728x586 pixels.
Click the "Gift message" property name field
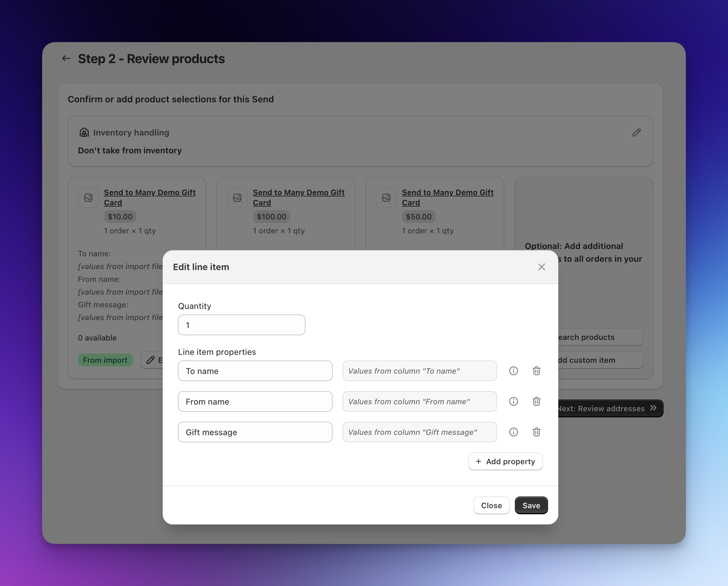click(x=255, y=432)
